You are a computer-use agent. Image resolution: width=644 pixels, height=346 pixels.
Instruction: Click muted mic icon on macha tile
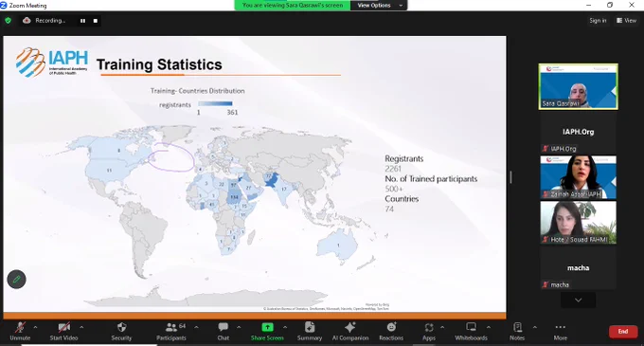pos(546,284)
